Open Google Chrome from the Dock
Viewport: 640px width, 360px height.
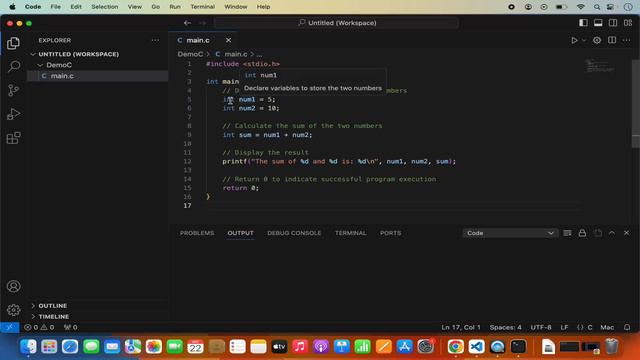455,347
